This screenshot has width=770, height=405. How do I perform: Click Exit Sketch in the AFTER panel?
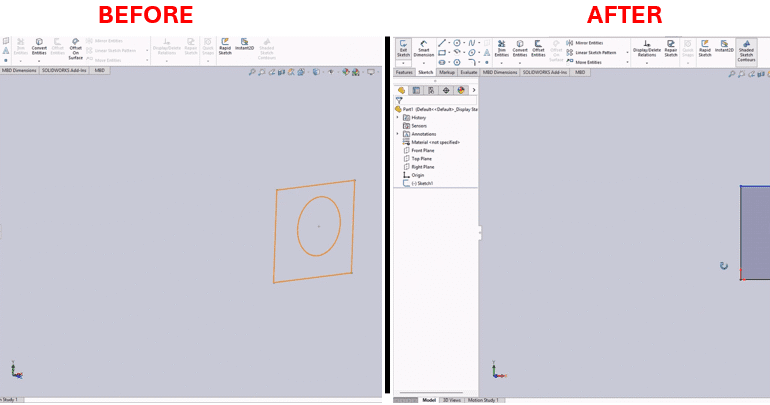[x=403, y=49]
